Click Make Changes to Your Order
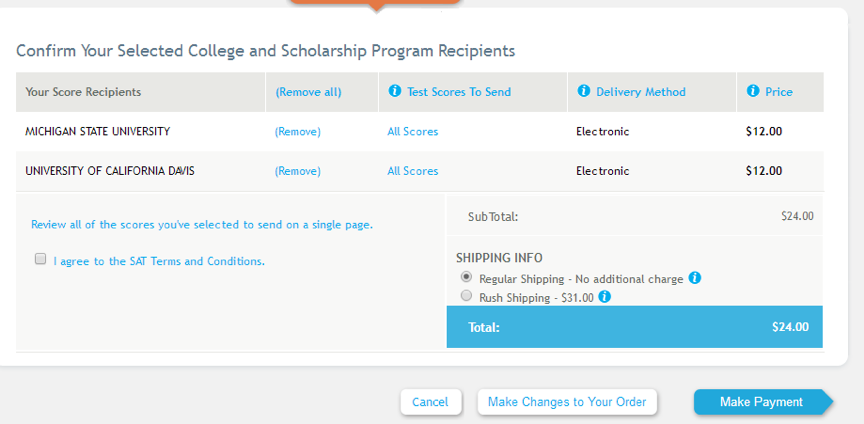 pos(567,402)
